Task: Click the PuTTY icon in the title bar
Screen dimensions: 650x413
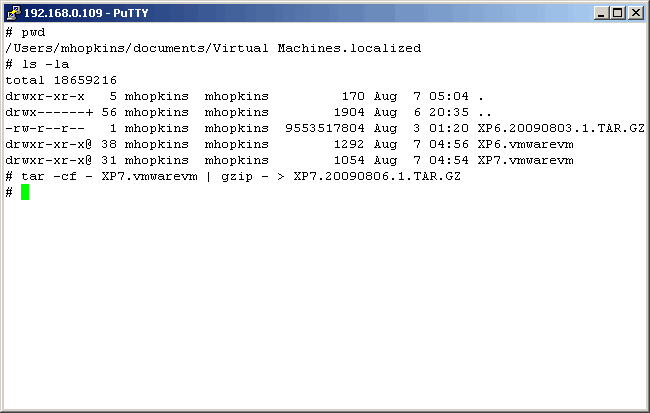Action: [x=13, y=13]
